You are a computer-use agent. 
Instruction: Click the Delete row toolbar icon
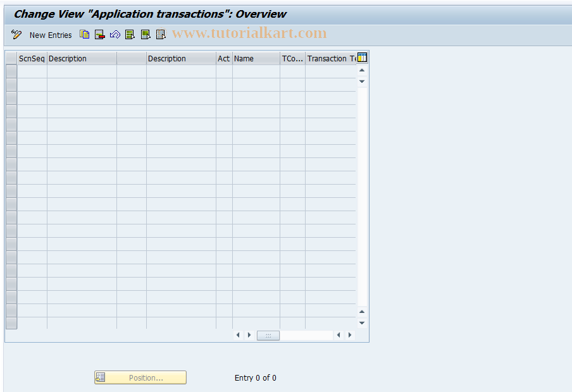coord(99,35)
